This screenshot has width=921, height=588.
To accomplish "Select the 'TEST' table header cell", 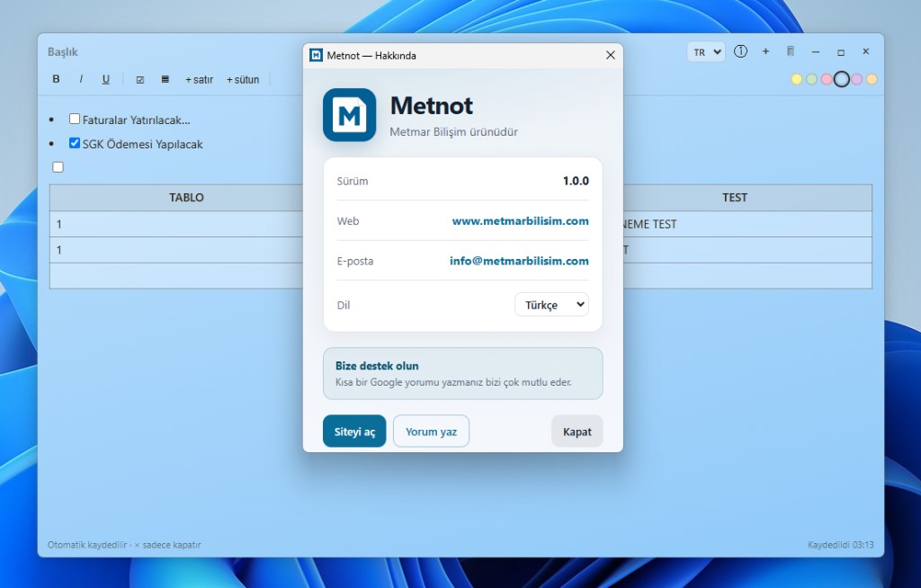I will tap(734, 198).
